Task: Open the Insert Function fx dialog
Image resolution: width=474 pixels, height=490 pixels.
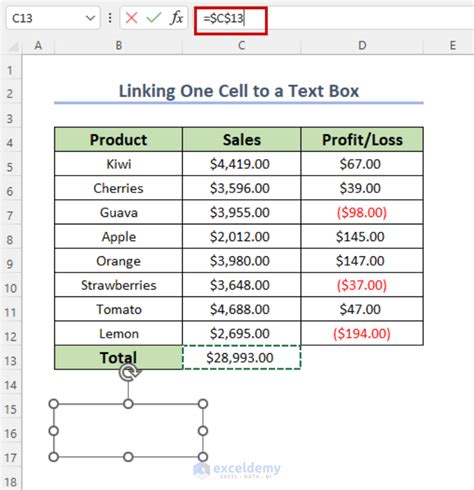Action: tap(177, 18)
